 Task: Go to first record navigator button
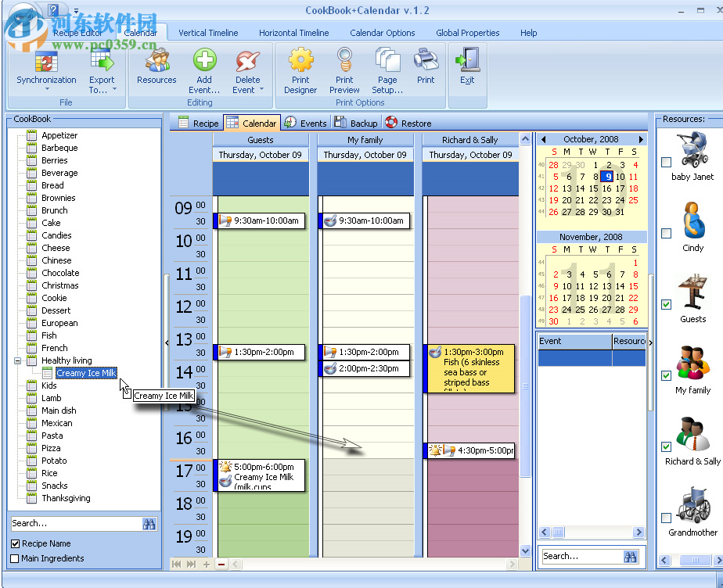coord(176,564)
